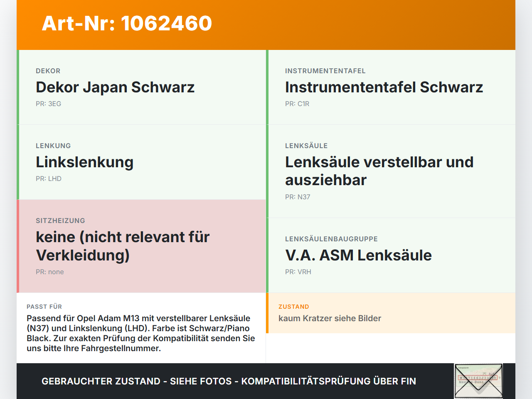
Task: Click the Zustand condition text box
Action: click(x=391, y=313)
